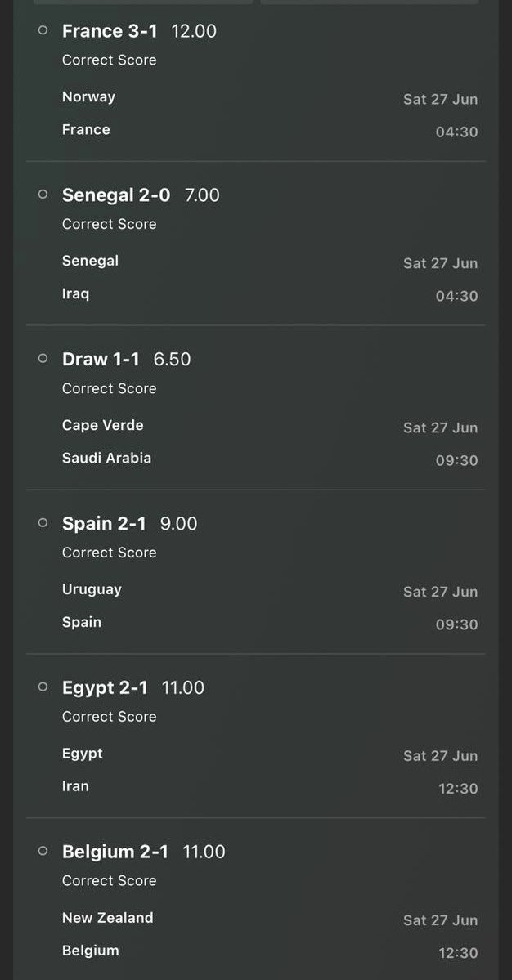Select the circle marker beside Egypt 2-1

pos(43,687)
